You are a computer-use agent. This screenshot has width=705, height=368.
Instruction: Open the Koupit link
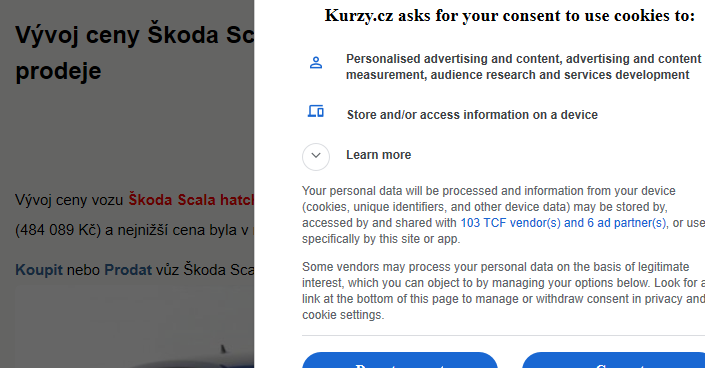point(39,270)
